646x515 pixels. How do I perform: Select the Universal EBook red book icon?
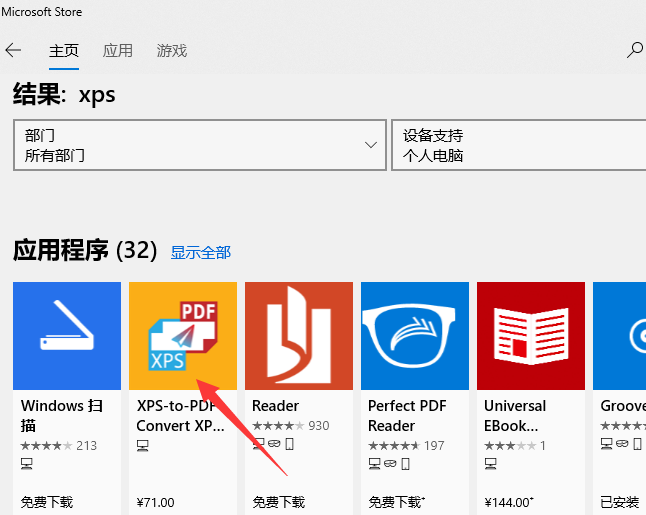coord(531,335)
